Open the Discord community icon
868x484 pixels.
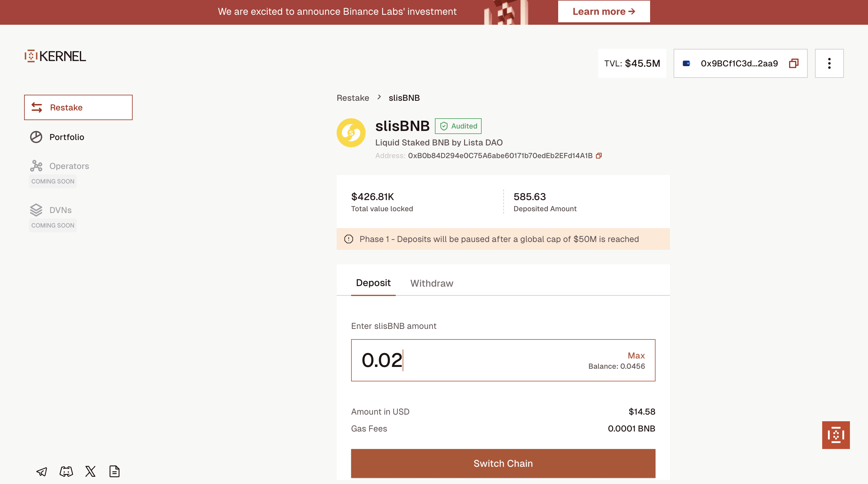click(66, 471)
